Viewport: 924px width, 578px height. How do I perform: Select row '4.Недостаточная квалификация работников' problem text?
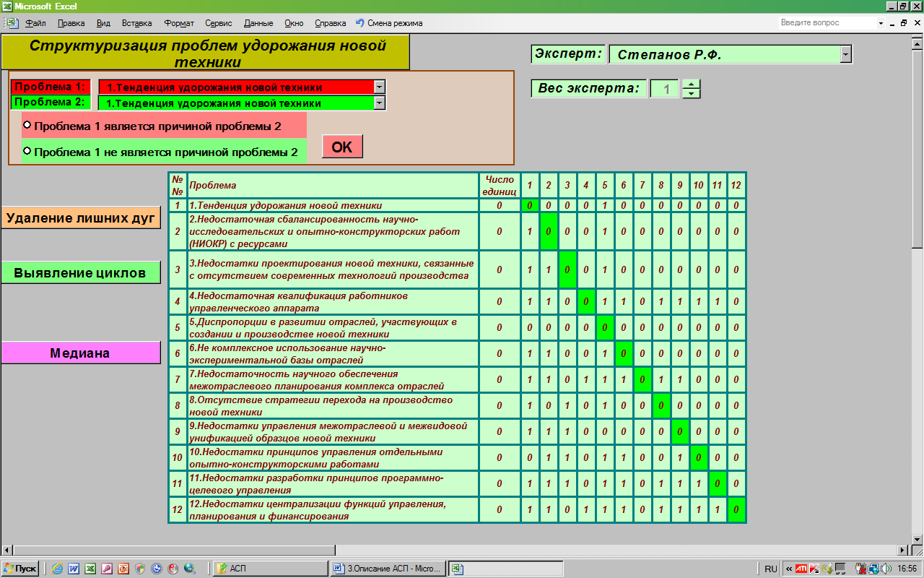[x=333, y=302]
